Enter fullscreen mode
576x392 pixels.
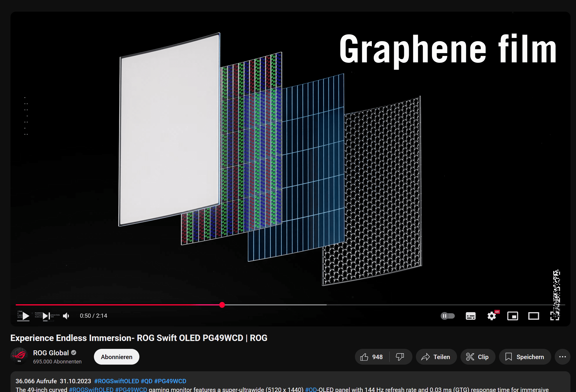555,316
